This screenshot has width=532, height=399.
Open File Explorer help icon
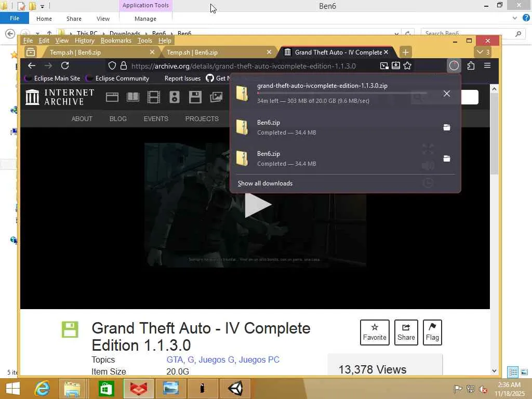point(526,18)
